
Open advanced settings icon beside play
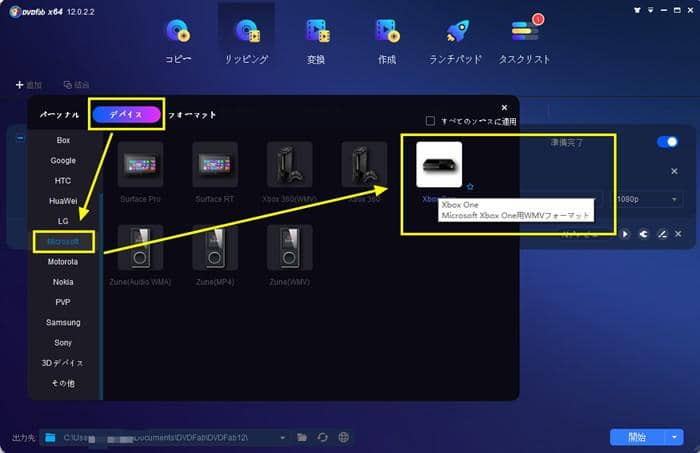[x=643, y=234]
